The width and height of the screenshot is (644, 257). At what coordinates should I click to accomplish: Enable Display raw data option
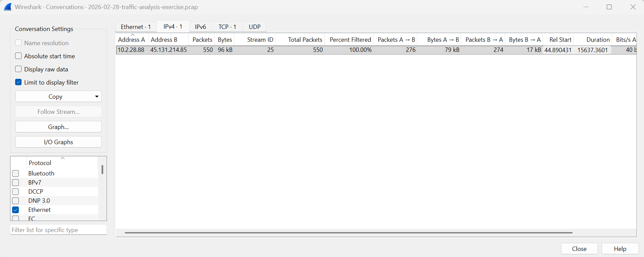click(x=18, y=69)
